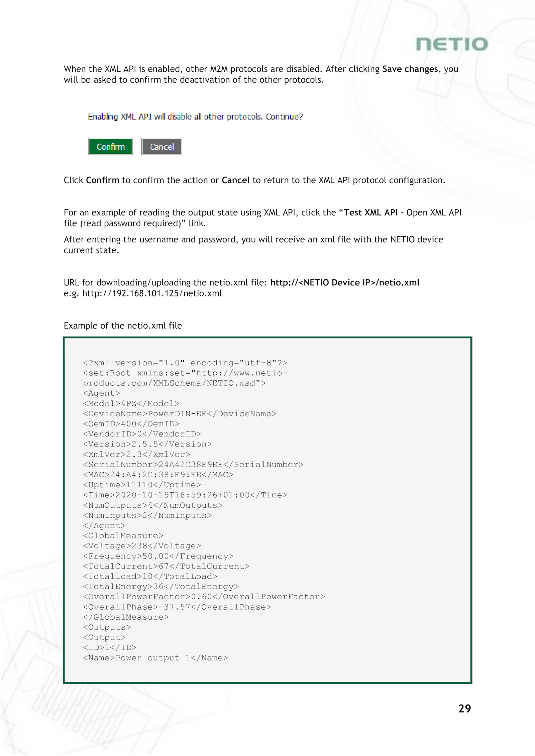Click the dialog message about disabling other protocols
The height and width of the screenshot is (756, 535).
click(195, 117)
